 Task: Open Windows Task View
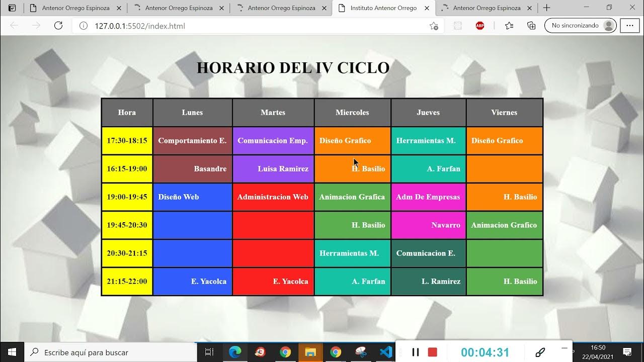click(209, 352)
